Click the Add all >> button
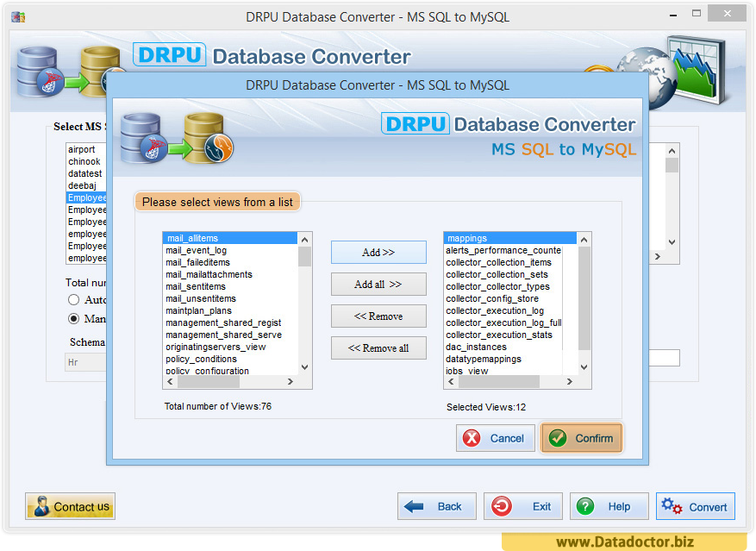 (378, 285)
